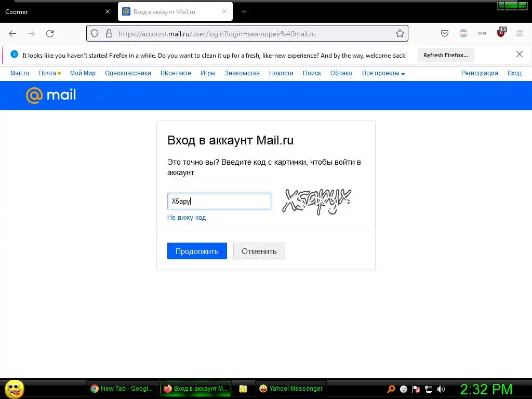Open the volume speaker tray icon
Screen dimensions: 532x399
click(441, 389)
